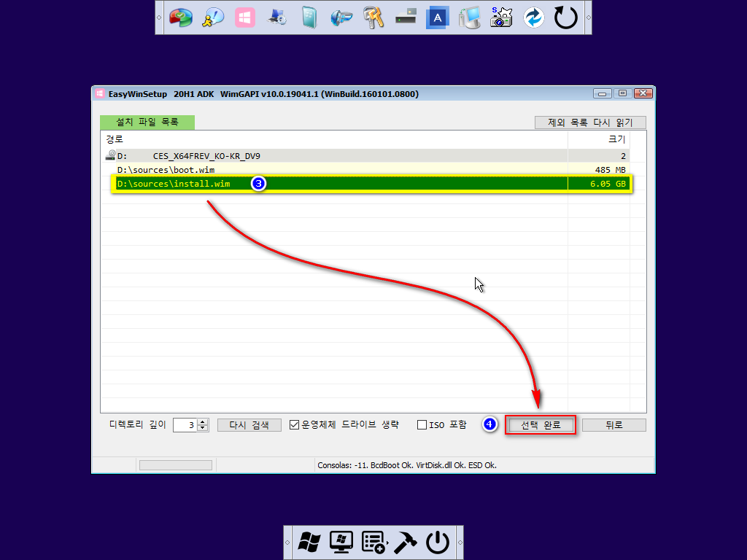Click the status bar progress bar
Screen dimensions: 747x560
point(175,465)
